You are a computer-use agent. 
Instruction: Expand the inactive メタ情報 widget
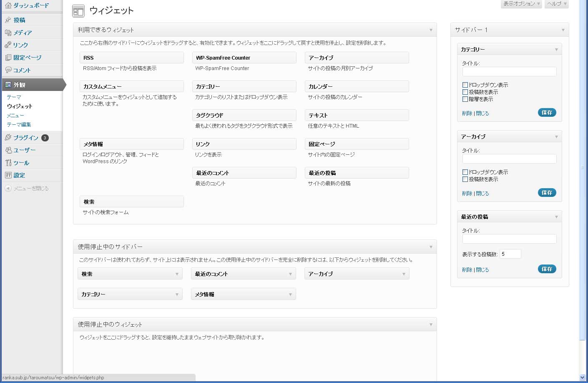pos(290,295)
